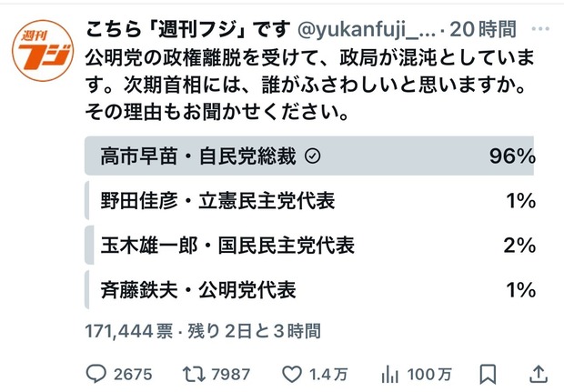Click the checkmark beside 高市早苗 option
This screenshot has width=564, height=392.
tap(313, 156)
